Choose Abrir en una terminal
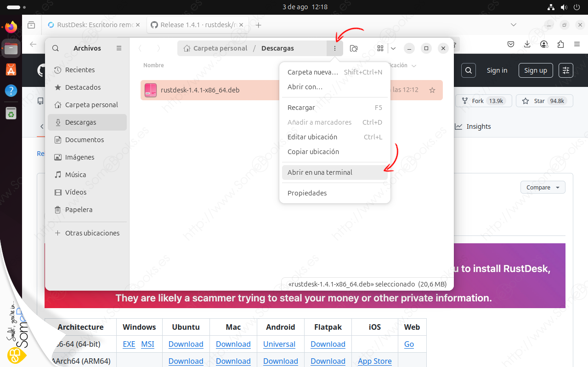The height and width of the screenshot is (367, 588). [335, 172]
